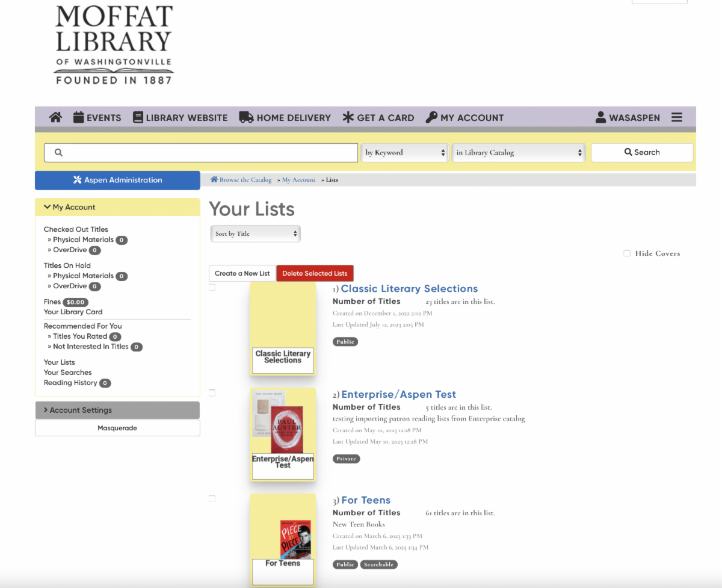Open the Get a Card menu item
Viewport: 722px width, 588px height.
378,117
